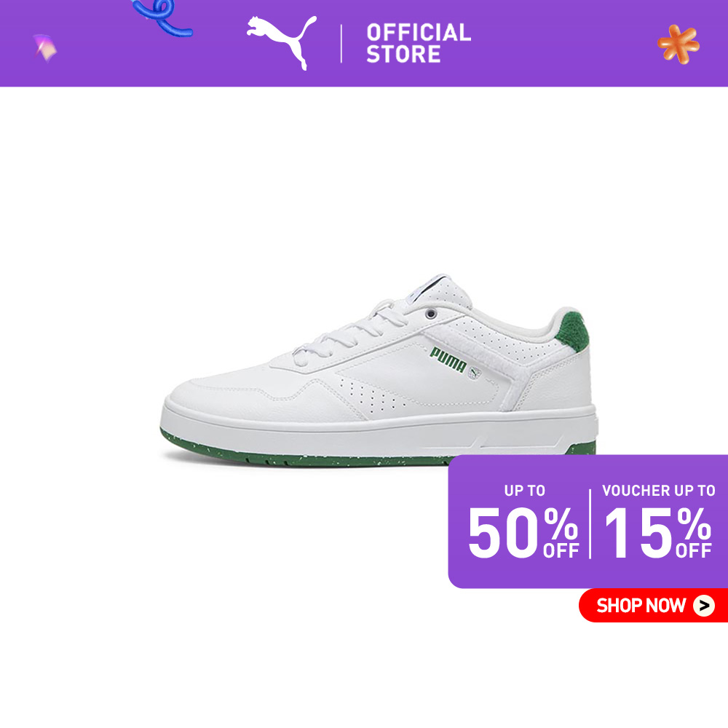Click the green heel tab of sneaker
The width and height of the screenshot is (728, 728).
coord(573,331)
